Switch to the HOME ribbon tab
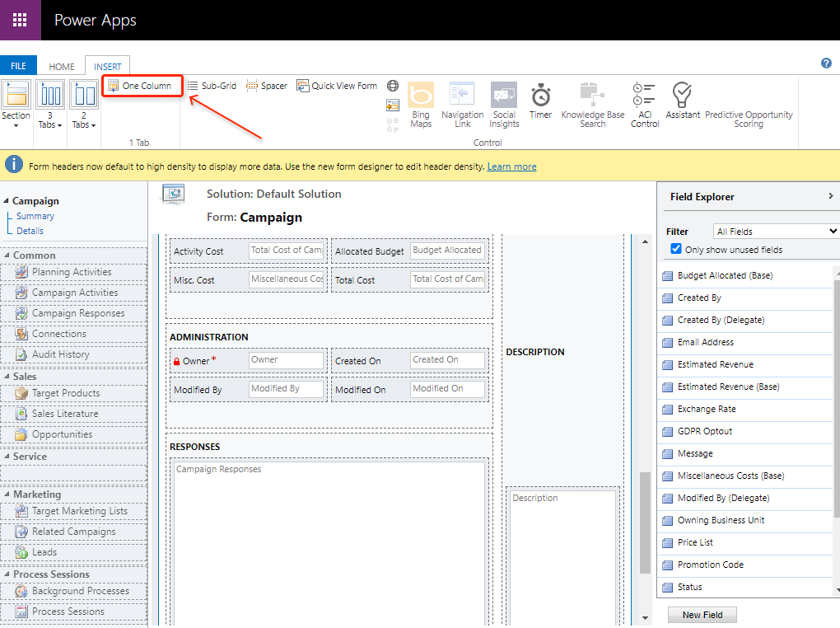This screenshot has height=628, width=840. (x=62, y=67)
